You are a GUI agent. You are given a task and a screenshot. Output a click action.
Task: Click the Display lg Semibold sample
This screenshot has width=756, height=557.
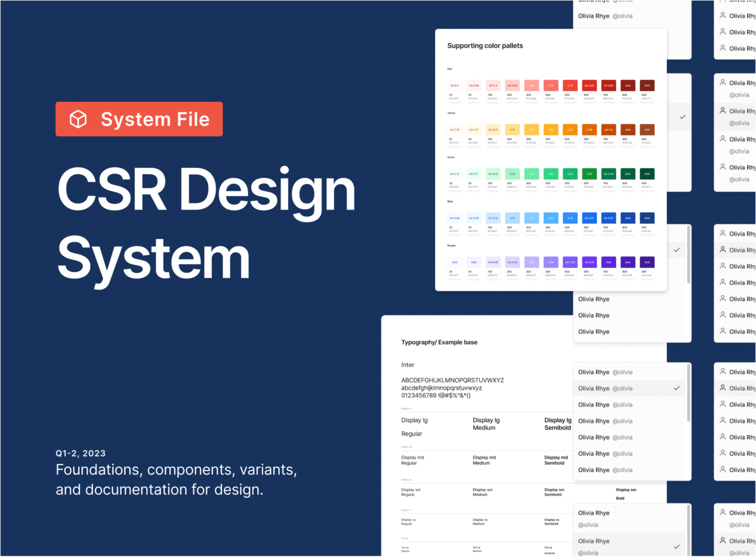pyautogui.click(x=558, y=424)
